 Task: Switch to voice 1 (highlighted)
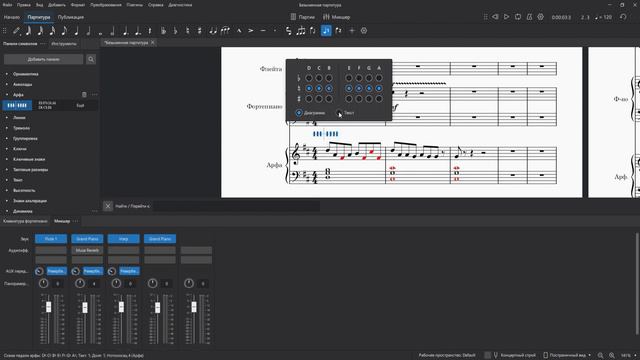(326, 31)
